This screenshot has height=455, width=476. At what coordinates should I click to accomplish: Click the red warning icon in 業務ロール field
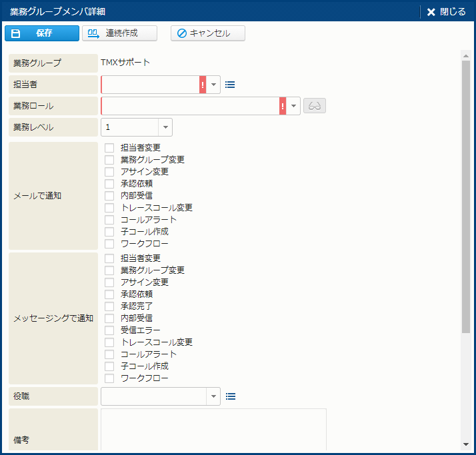tap(283, 106)
